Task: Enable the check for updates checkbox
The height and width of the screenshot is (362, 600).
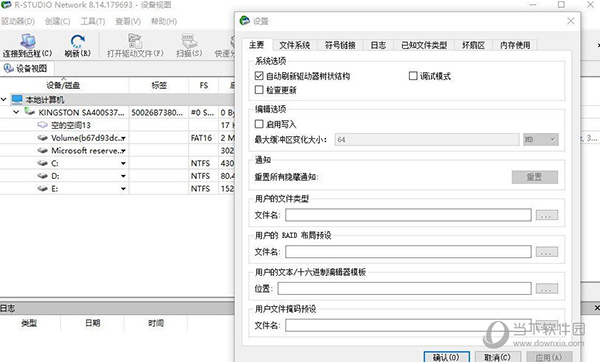Action: [x=259, y=90]
